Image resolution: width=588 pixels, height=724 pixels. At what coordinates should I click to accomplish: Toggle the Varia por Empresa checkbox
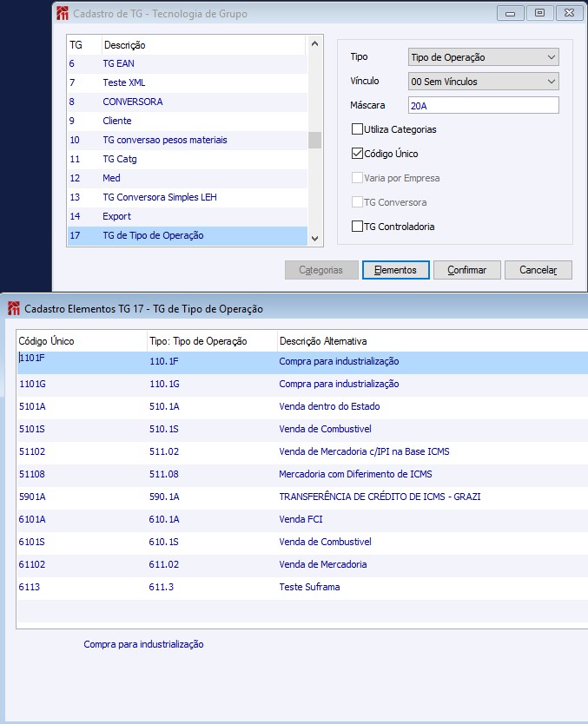point(357,178)
